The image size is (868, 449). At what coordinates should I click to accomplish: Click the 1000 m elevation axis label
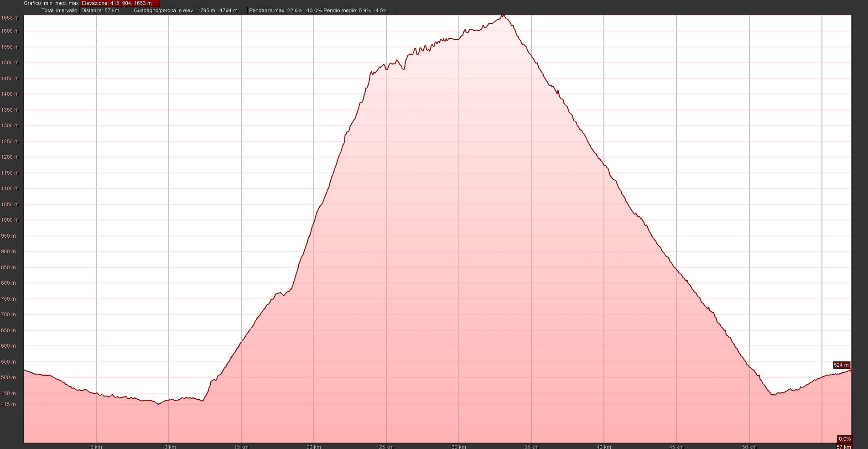[10, 220]
